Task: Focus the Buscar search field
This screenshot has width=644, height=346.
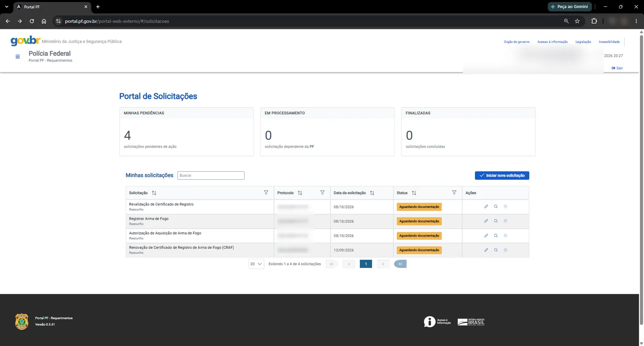Action: [211, 175]
